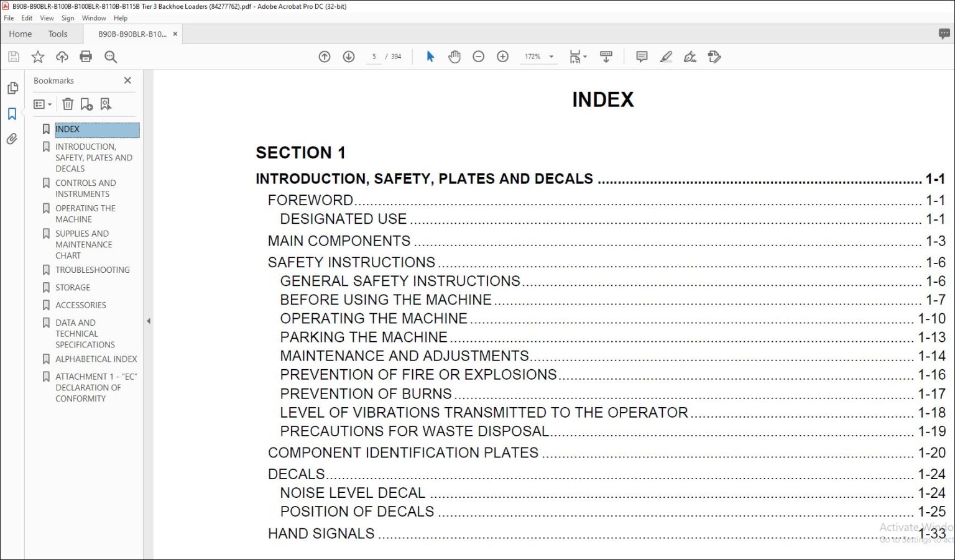
Task: Open the bookmarks options dropdown menu
Action: (x=42, y=104)
